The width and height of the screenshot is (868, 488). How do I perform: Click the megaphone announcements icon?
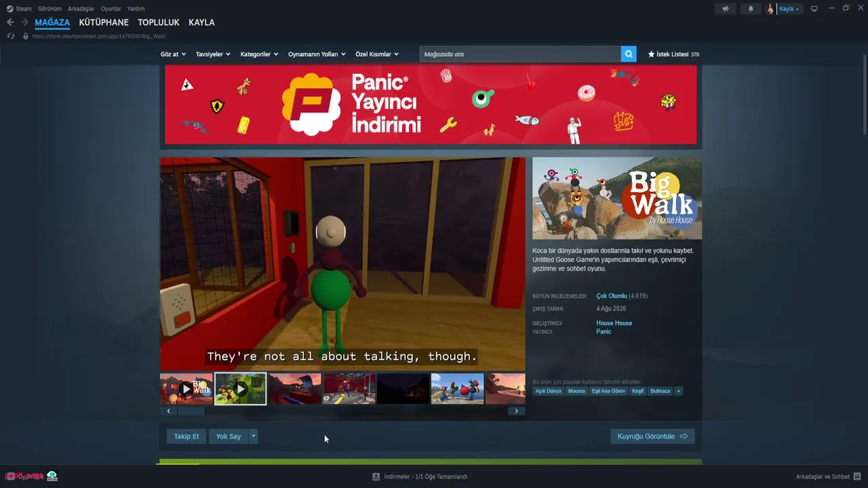[725, 9]
